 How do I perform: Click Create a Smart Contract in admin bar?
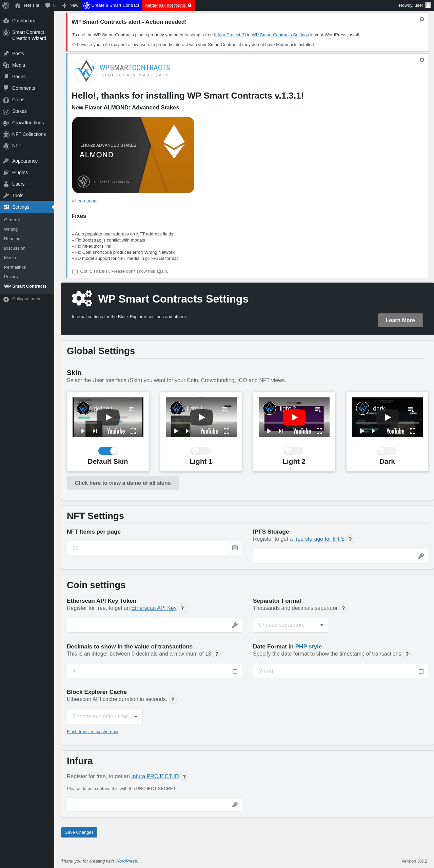pos(111,5)
